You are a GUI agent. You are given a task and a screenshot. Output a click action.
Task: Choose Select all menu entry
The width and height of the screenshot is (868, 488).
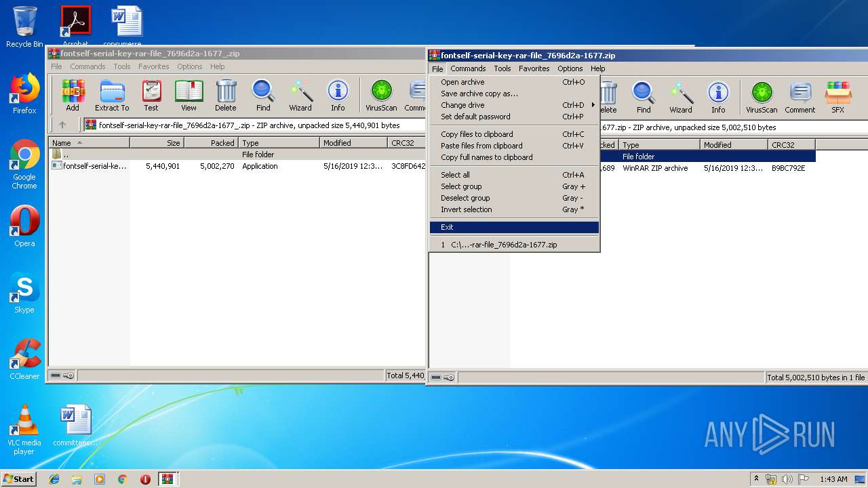pyautogui.click(x=515, y=175)
